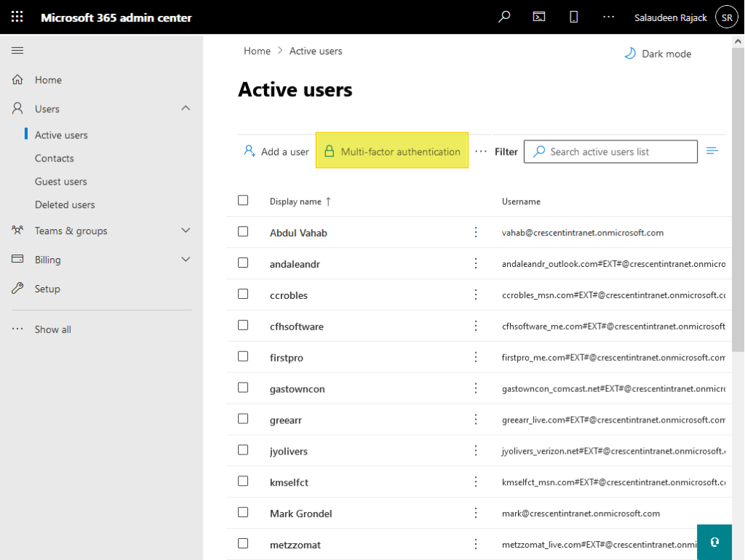This screenshot has height=560, width=745.
Task: Check the cfhsoftware row checkbox
Action: pos(243,325)
